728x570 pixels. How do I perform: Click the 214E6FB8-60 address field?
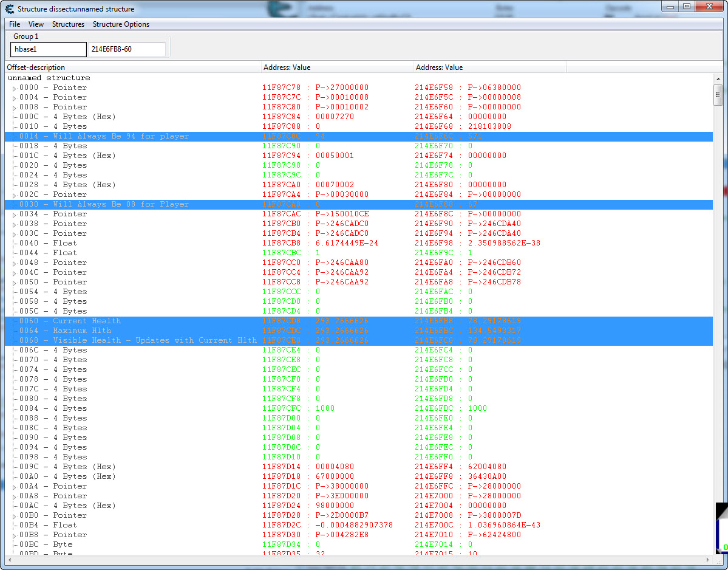point(127,49)
